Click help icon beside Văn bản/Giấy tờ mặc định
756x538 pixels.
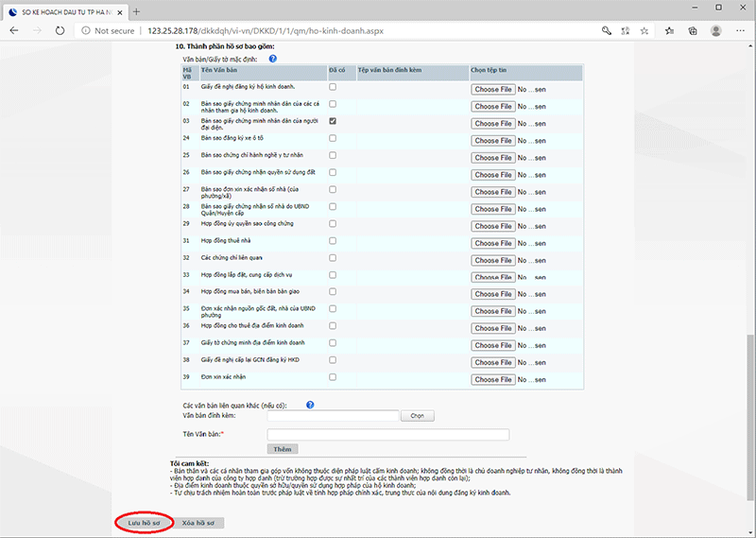[272, 59]
